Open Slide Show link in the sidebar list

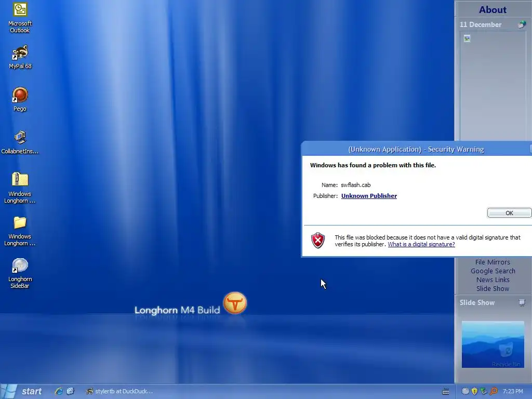[x=493, y=288]
